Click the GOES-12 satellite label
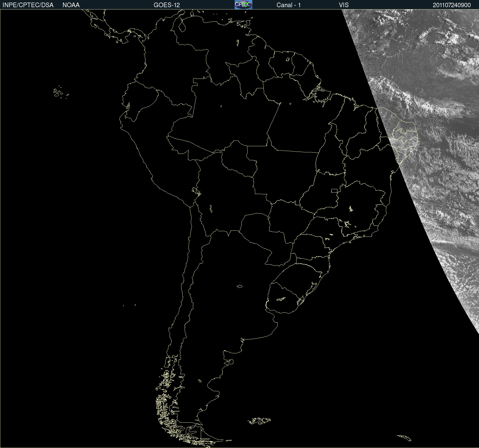 point(167,5)
